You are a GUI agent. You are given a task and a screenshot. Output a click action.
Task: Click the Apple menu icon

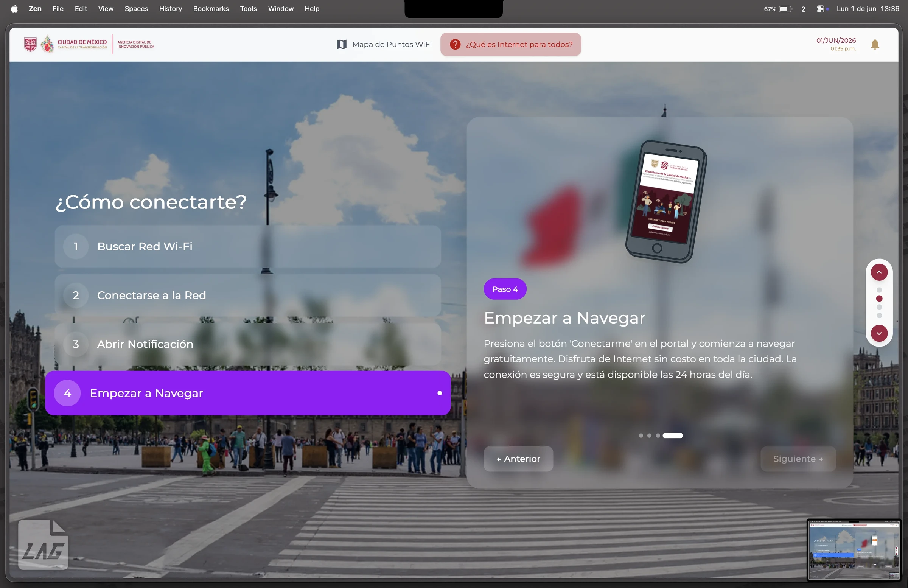click(x=14, y=9)
